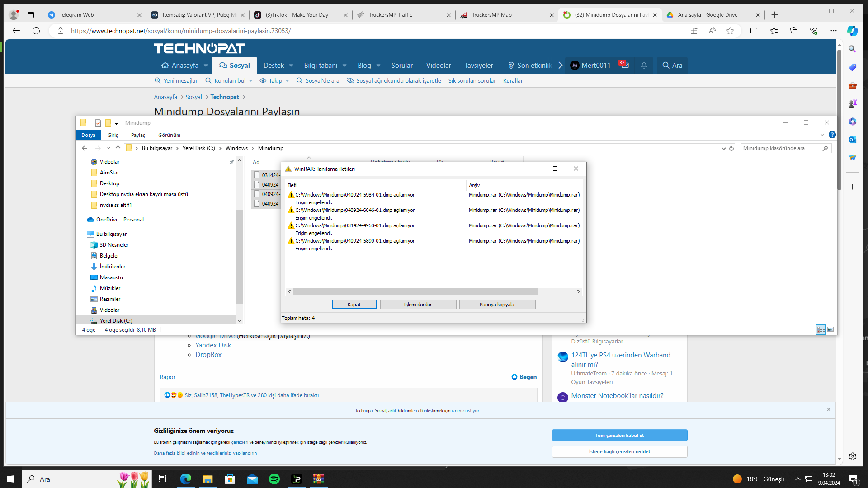Expand the Explorer ribbon chevron
This screenshot has height=488, width=868.
(822, 135)
